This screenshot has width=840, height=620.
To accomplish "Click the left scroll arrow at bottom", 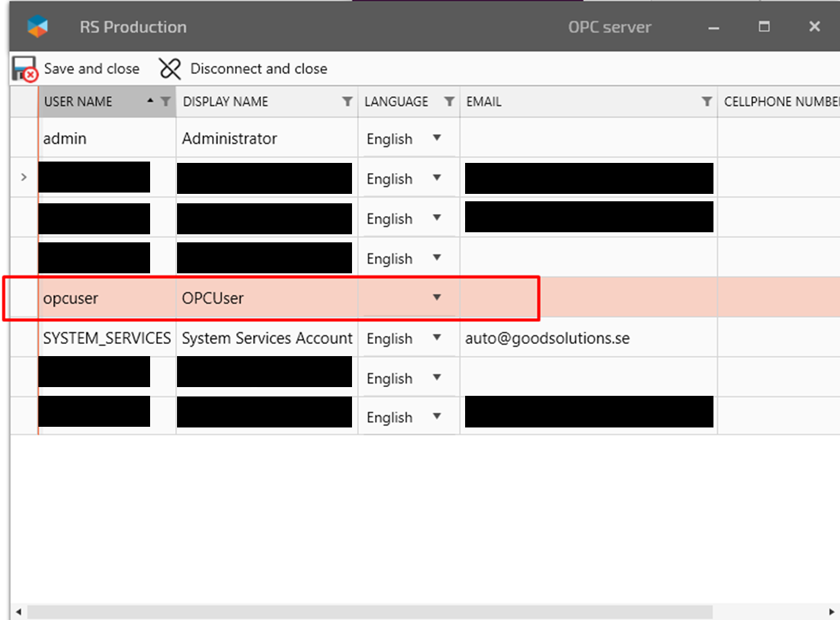I will (x=17, y=613).
